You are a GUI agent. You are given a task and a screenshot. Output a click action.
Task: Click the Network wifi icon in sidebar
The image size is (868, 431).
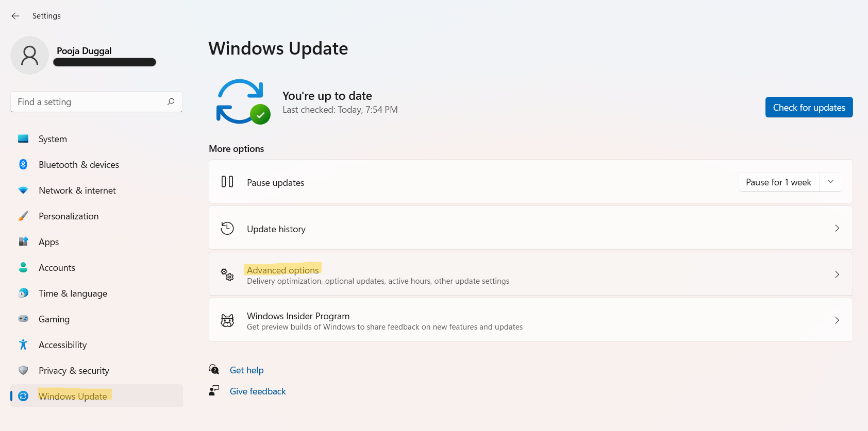click(23, 190)
